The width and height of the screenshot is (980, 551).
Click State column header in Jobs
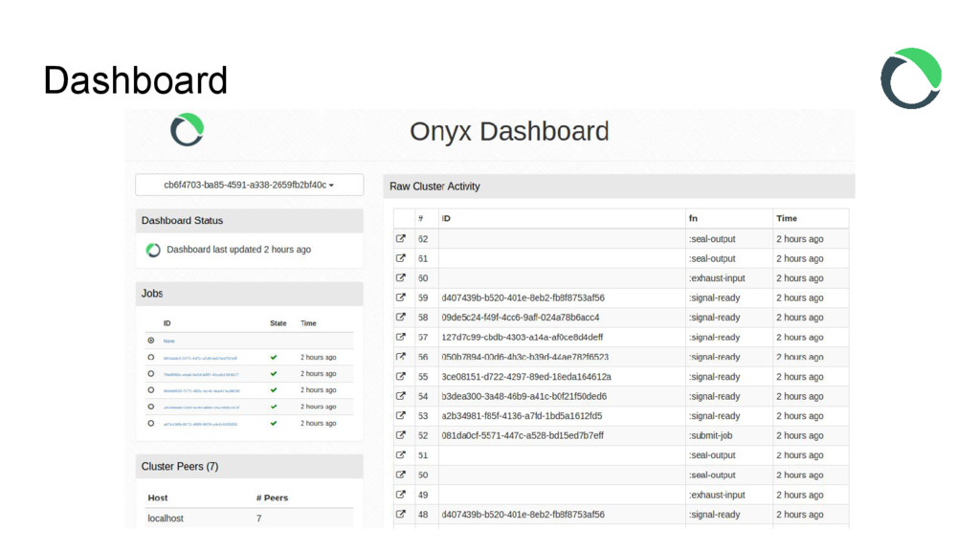278,323
